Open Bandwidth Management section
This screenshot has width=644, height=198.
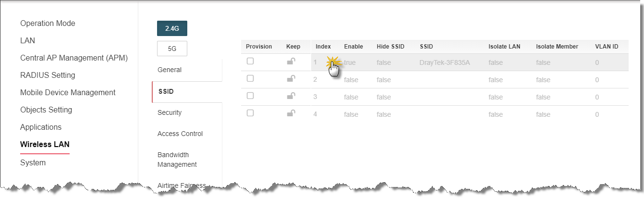[177, 160]
